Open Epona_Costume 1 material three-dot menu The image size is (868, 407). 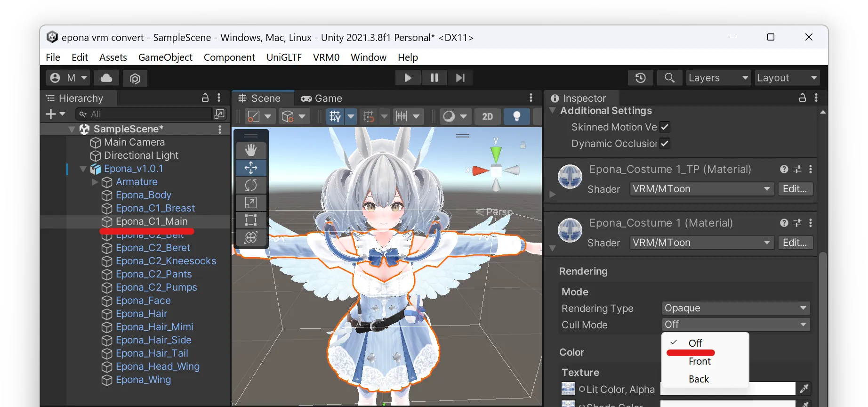tap(811, 223)
